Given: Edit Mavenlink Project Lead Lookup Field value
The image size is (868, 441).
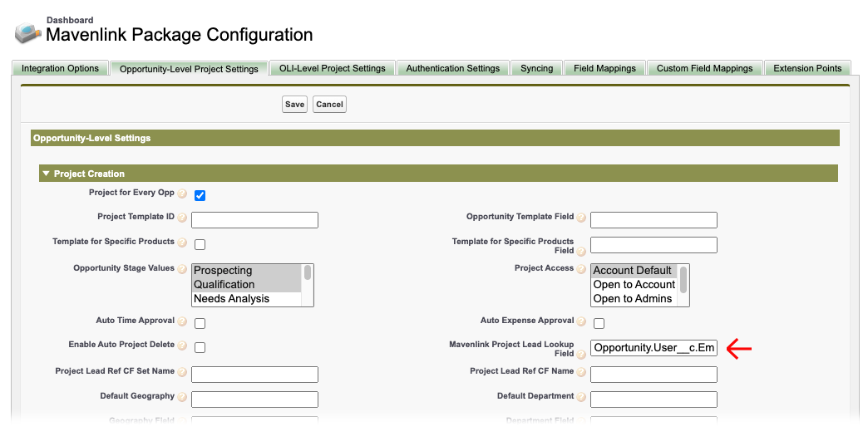Looking at the screenshot, I should click(653, 348).
